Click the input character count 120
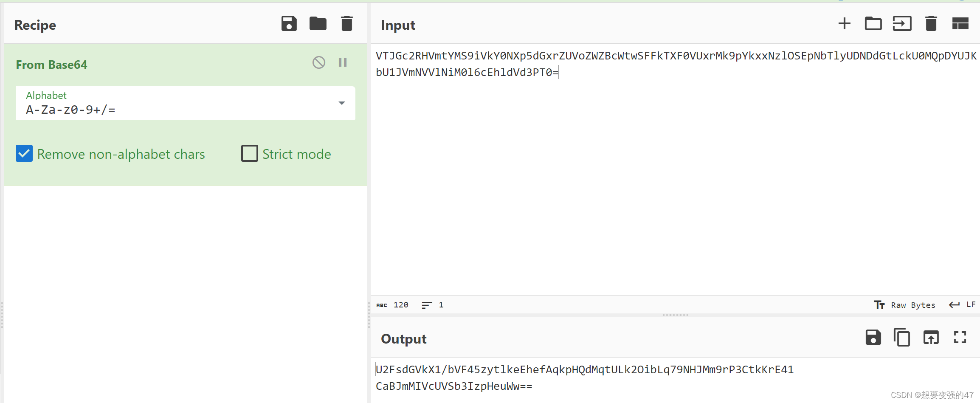This screenshot has width=980, height=403. tap(392, 305)
